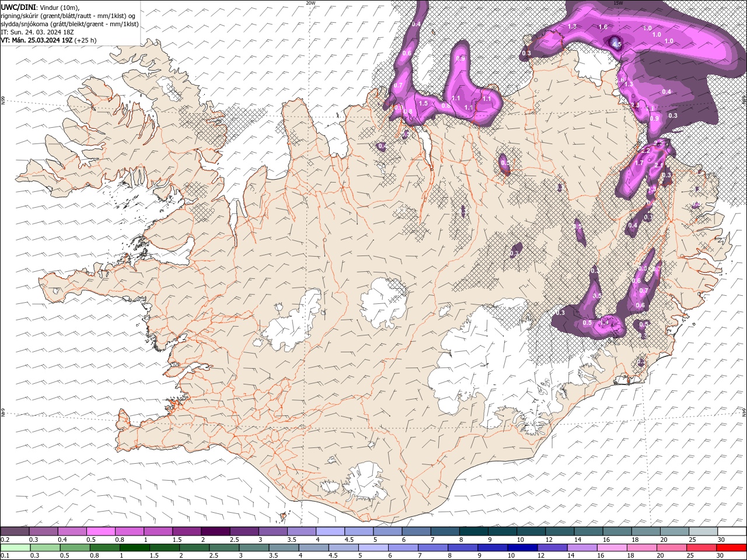Click the 1.6 value on the northeastern snow band
747x560 pixels.
click(x=603, y=27)
